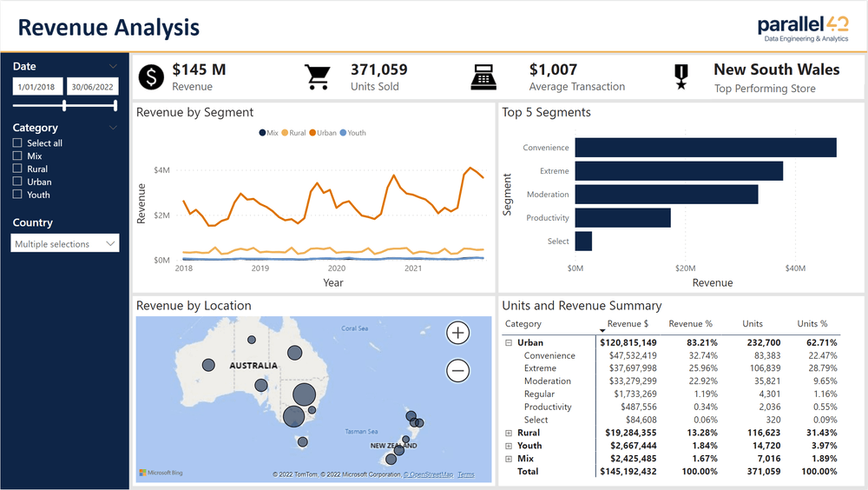
Task: Click the dollar sign Revenue icon
Action: pos(152,77)
